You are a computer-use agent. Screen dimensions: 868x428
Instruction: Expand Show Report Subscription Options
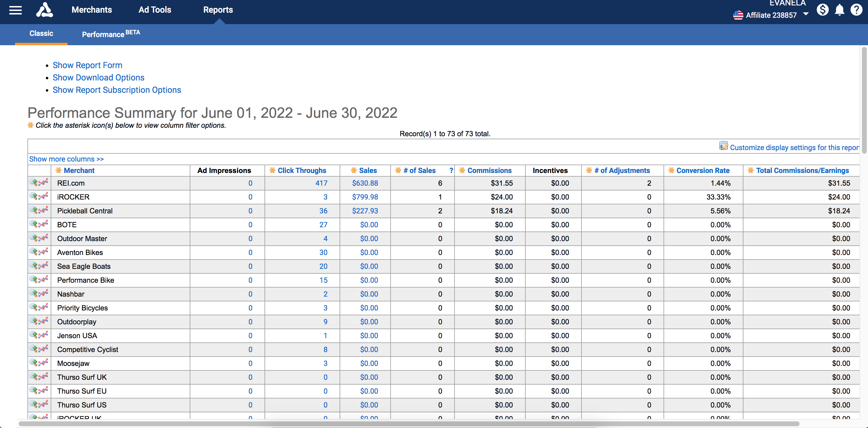point(117,90)
